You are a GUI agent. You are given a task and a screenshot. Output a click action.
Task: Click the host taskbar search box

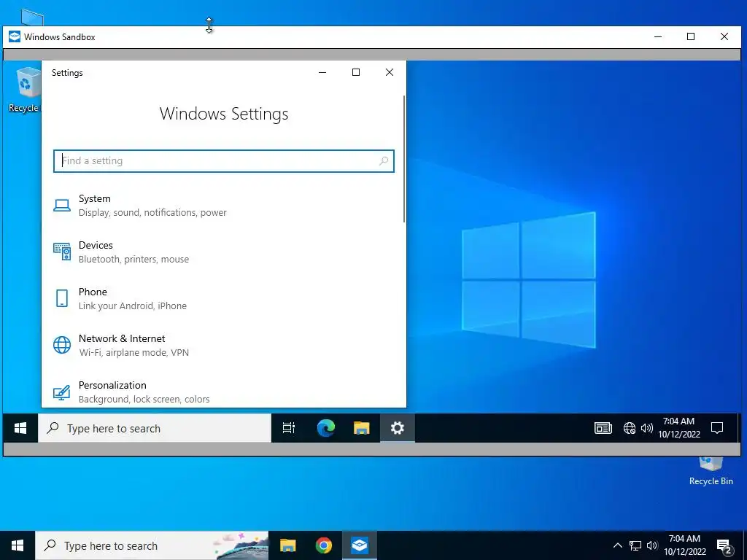pos(152,545)
